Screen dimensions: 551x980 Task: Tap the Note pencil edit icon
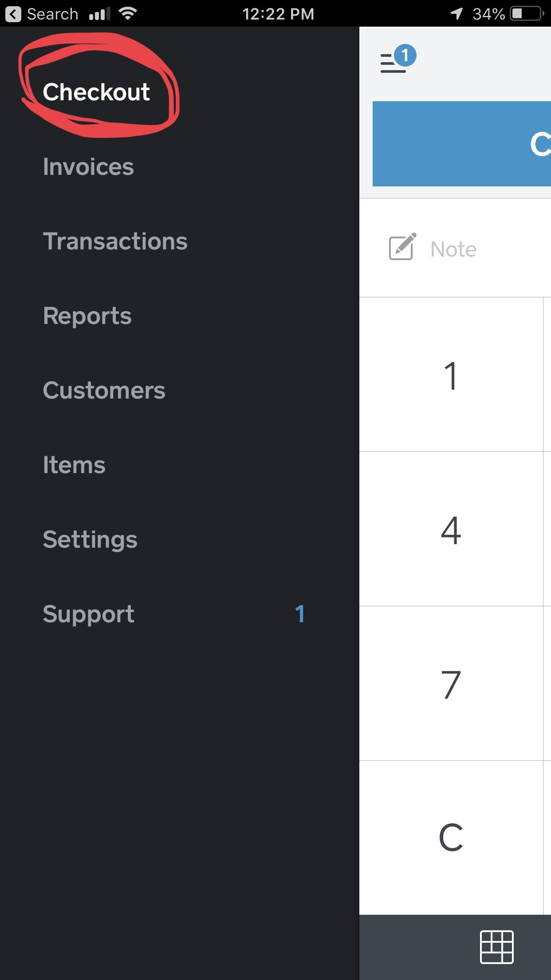tap(402, 247)
